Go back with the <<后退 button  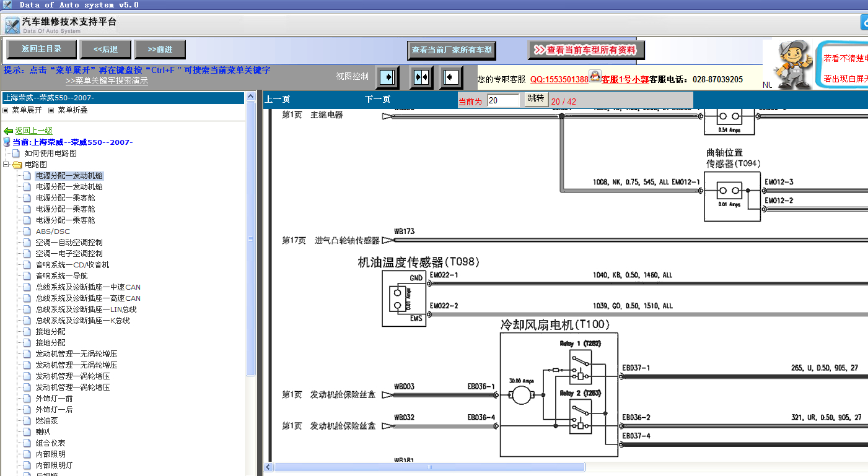pos(105,50)
